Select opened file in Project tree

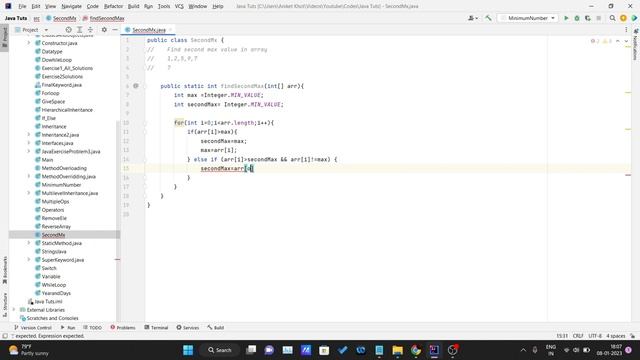[x=69, y=30]
